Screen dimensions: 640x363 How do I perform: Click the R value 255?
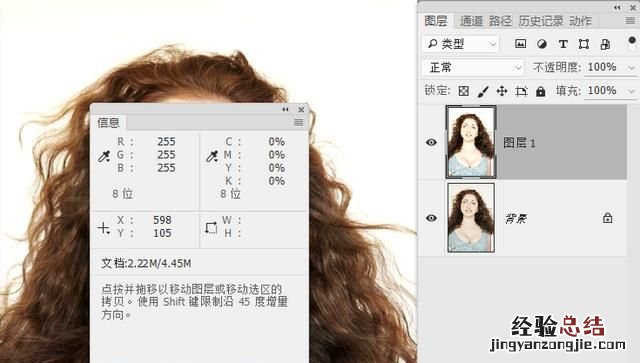click(x=166, y=141)
